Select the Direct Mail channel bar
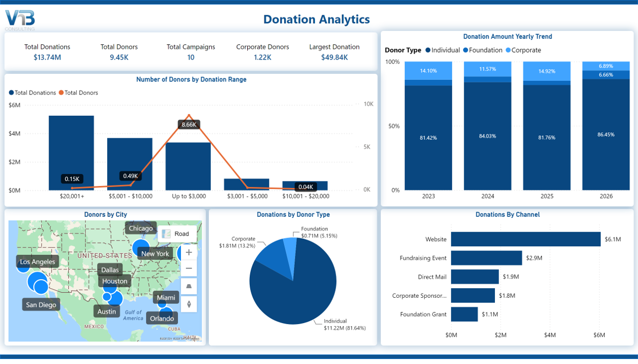The height and width of the screenshot is (364, 638). (475, 277)
